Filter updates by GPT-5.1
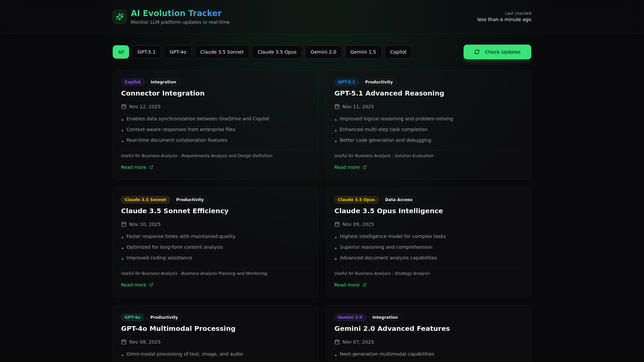The height and width of the screenshot is (362, 644). point(147,52)
